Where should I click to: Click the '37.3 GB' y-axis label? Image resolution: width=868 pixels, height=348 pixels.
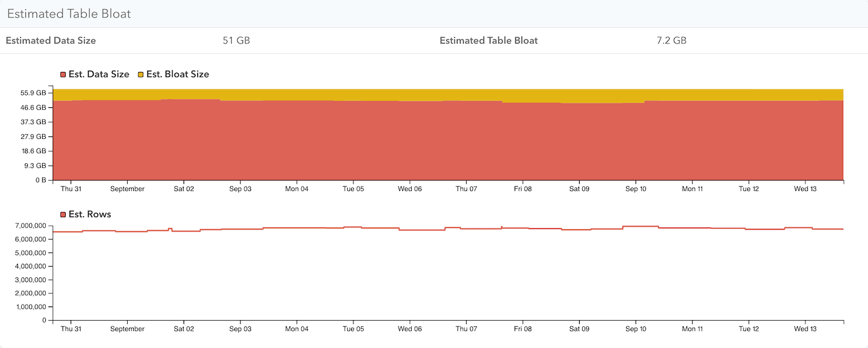click(33, 122)
